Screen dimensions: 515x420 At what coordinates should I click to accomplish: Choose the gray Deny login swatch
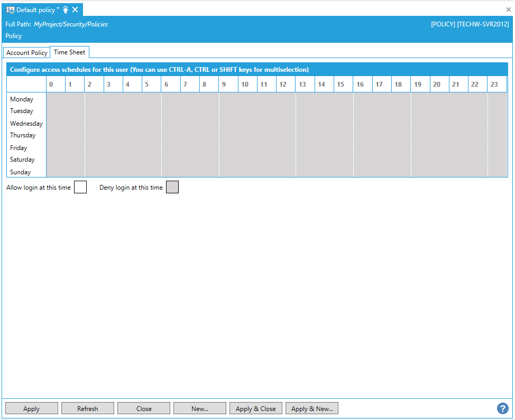[172, 188]
